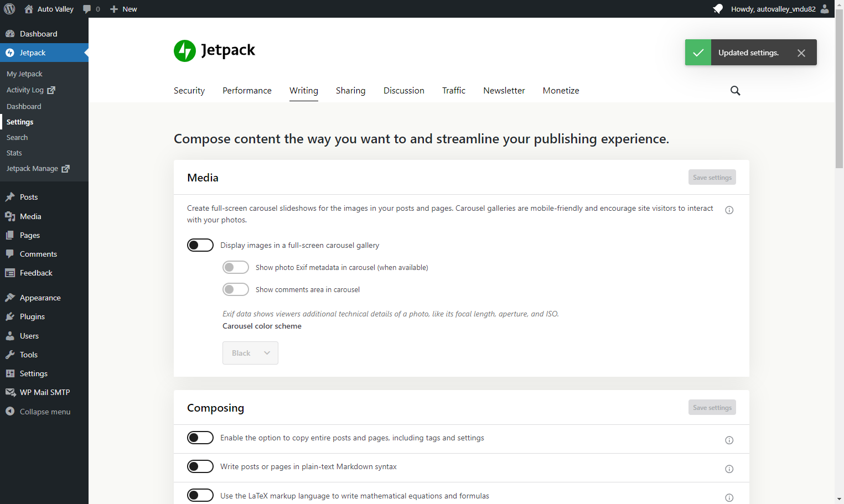This screenshot has height=504, width=844.
Task: Open the New content menu
Action: coord(123,9)
